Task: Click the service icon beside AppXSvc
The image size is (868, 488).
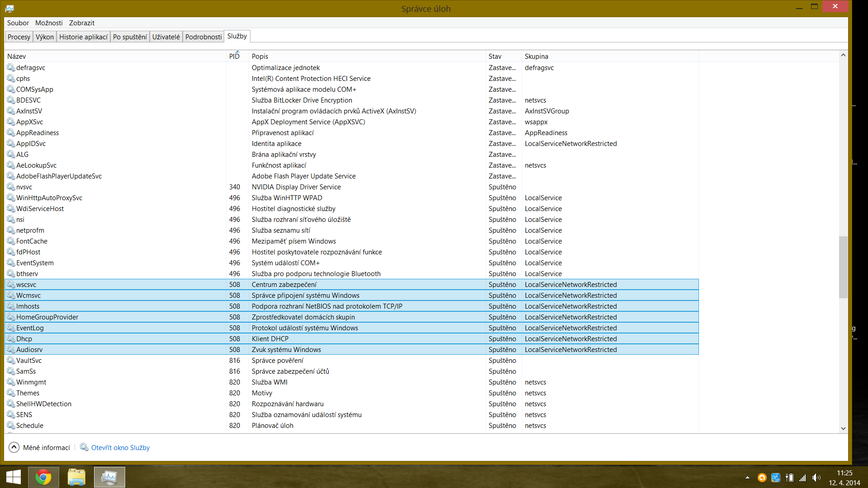Action: point(11,122)
